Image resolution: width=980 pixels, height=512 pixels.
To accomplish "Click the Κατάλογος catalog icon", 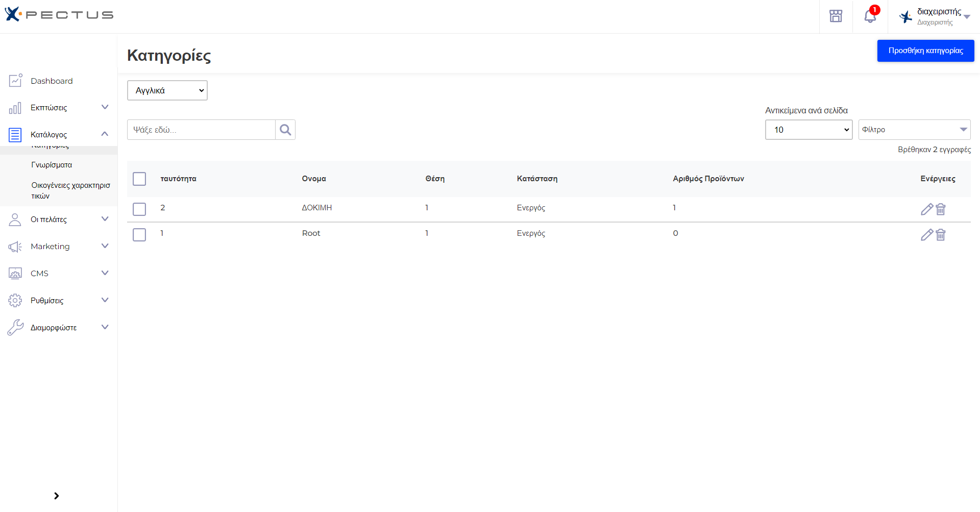I will pyautogui.click(x=15, y=135).
